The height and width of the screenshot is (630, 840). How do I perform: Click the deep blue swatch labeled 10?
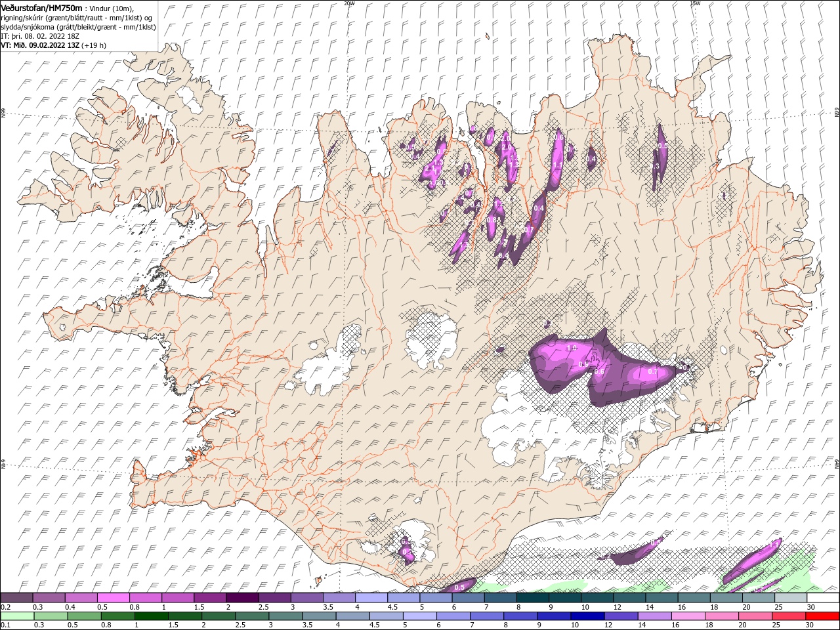pos(587,616)
